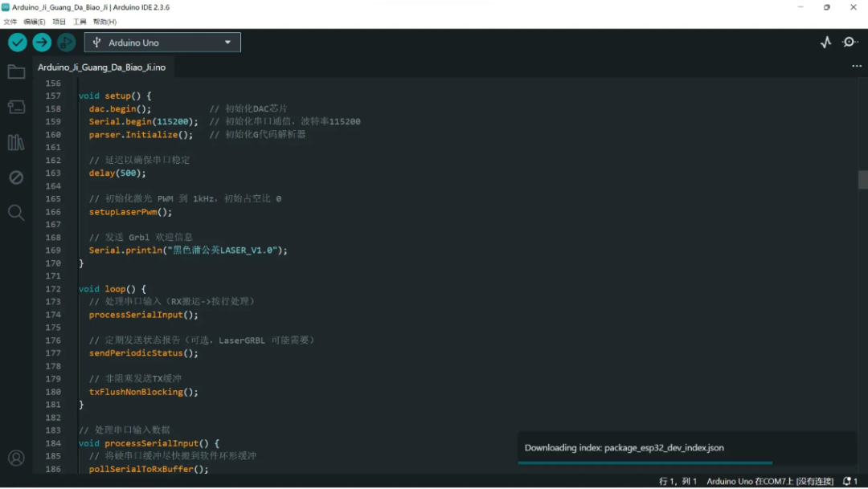Verify the sketch with the checkmark icon

click(x=17, y=42)
